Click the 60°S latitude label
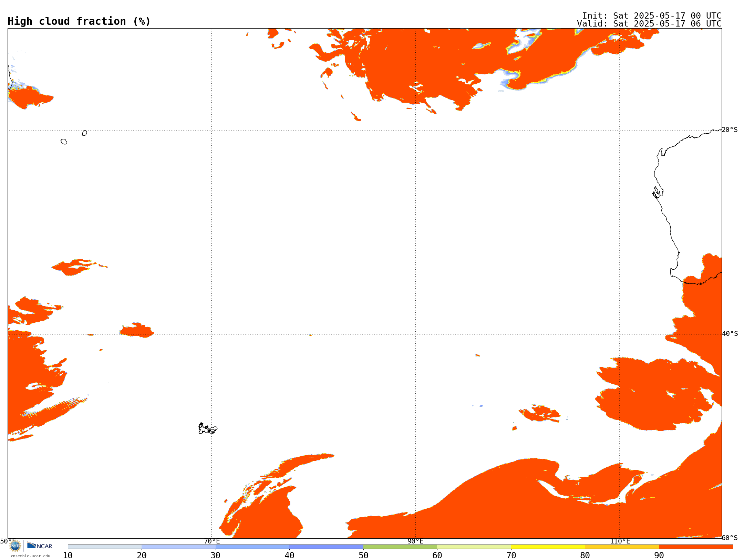 click(730, 538)
